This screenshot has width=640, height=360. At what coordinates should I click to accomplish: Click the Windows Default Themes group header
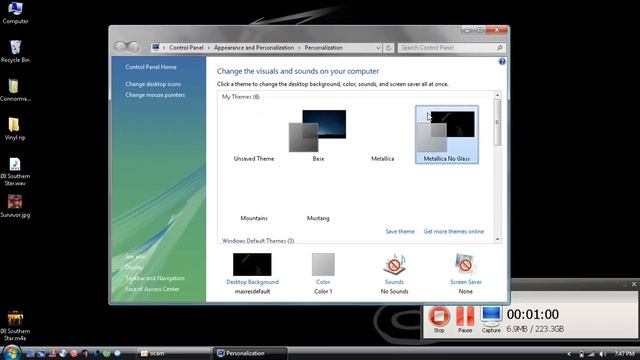point(258,241)
